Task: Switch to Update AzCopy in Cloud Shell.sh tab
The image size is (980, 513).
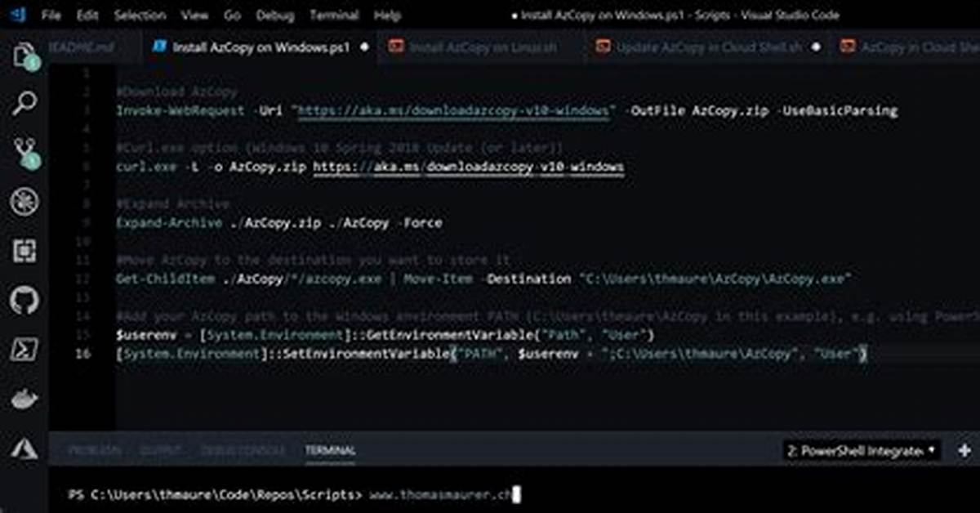Action: 707,47
